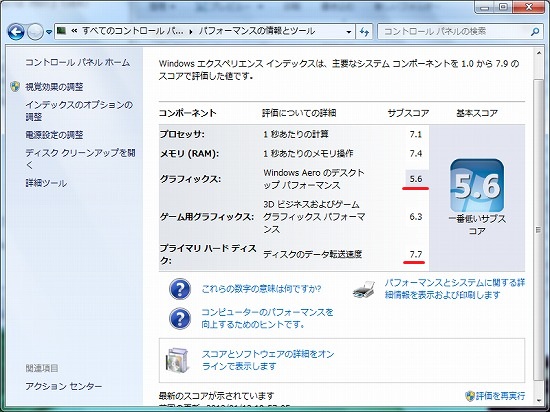Refresh the page with the refresh button

pyautogui.click(x=364, y=32)
